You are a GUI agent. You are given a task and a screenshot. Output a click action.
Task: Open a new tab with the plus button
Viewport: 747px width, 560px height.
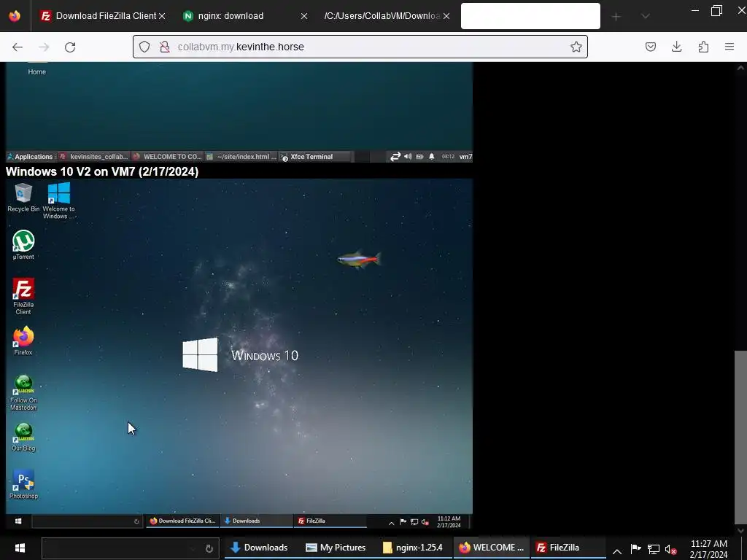point(616,17)
